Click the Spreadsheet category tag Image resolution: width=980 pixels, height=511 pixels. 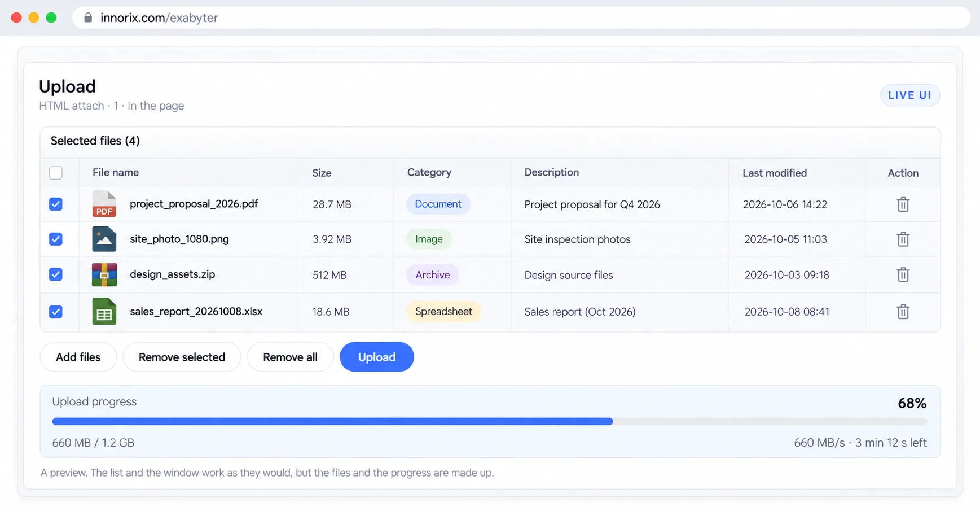[x=443, y=311]
